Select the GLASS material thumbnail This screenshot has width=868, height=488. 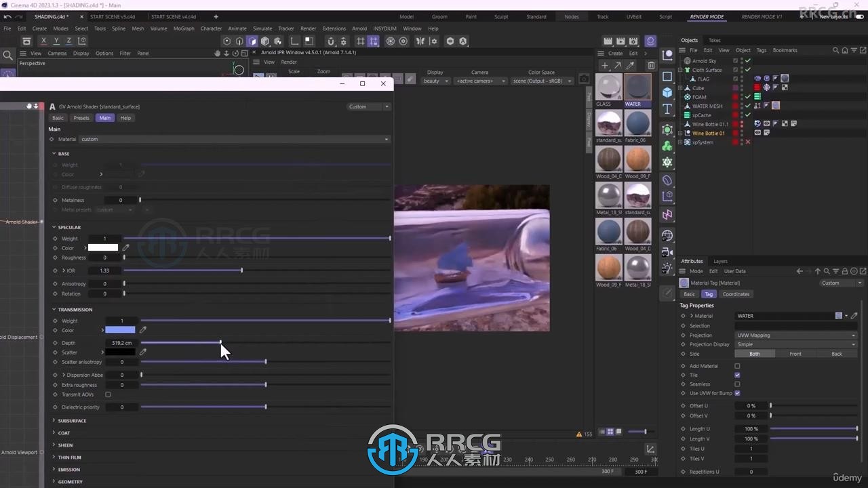(608, 87)
